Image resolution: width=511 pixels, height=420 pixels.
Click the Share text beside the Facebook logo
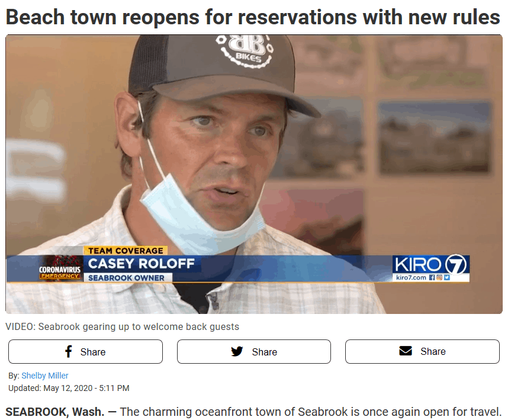pyautogui.click(x=93, y=352)
